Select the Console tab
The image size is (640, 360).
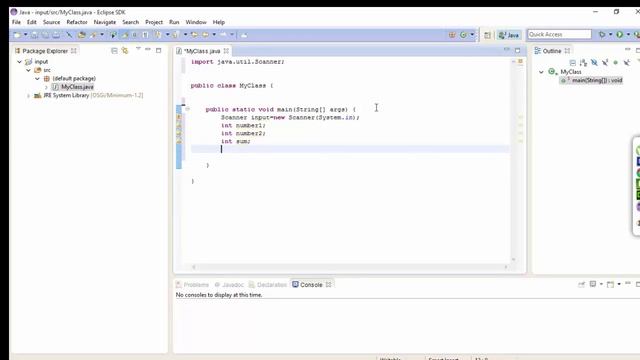point(311,285)
